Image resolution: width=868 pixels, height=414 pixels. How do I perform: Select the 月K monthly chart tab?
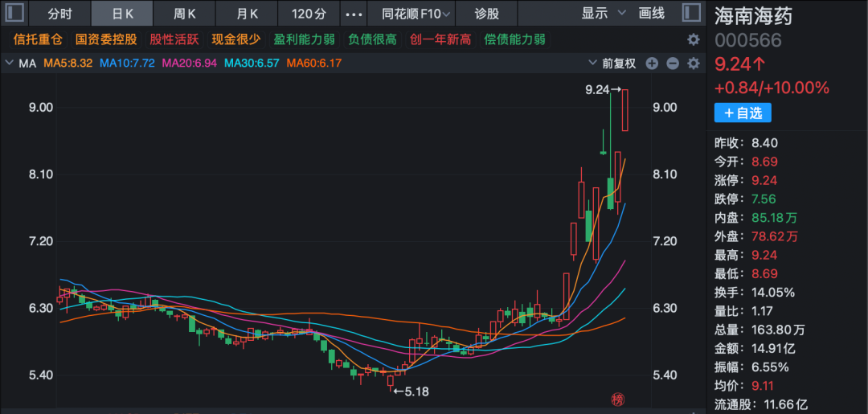point(247,14)
